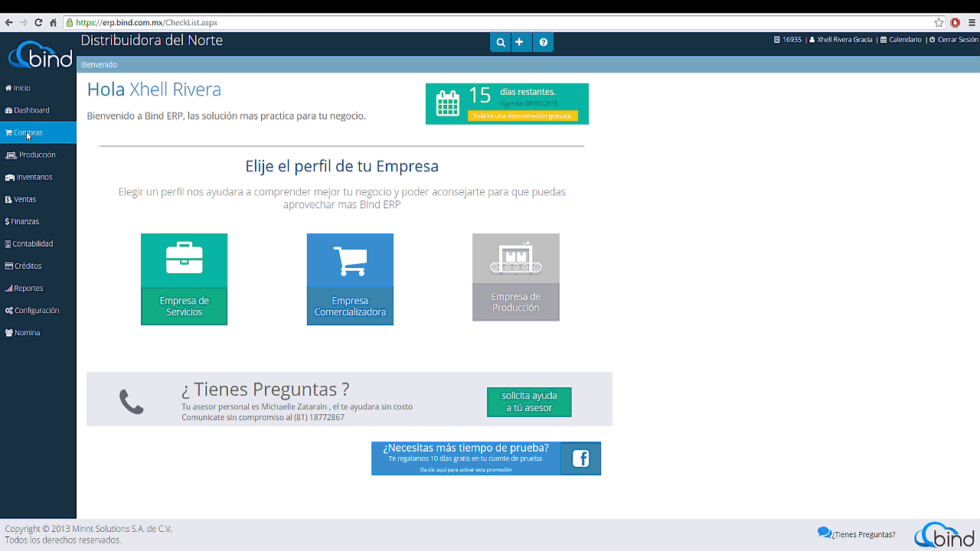This screenshot has height=551, width=980.
Task: Click the browser home icon
Action: (53, 22)
